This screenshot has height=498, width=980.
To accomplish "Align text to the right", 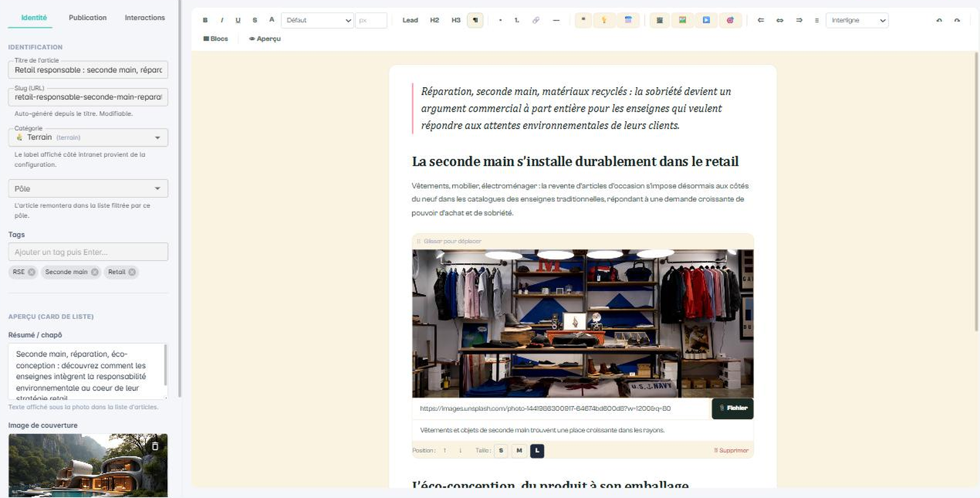I will pos(799,20).
